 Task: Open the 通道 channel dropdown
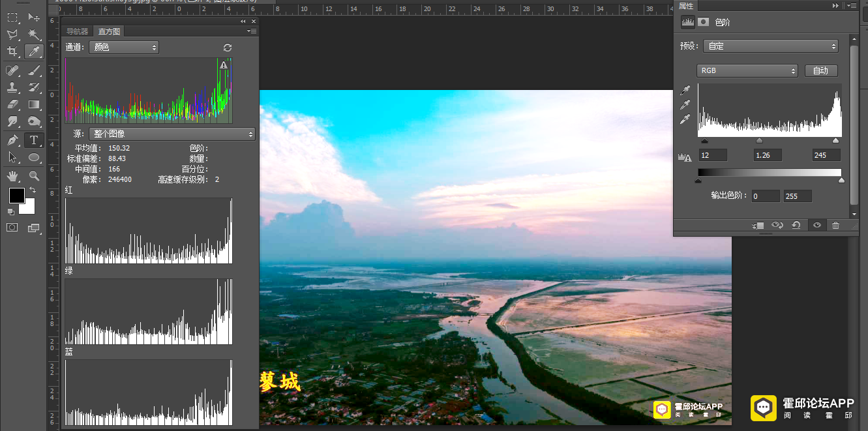pos(124,48)
